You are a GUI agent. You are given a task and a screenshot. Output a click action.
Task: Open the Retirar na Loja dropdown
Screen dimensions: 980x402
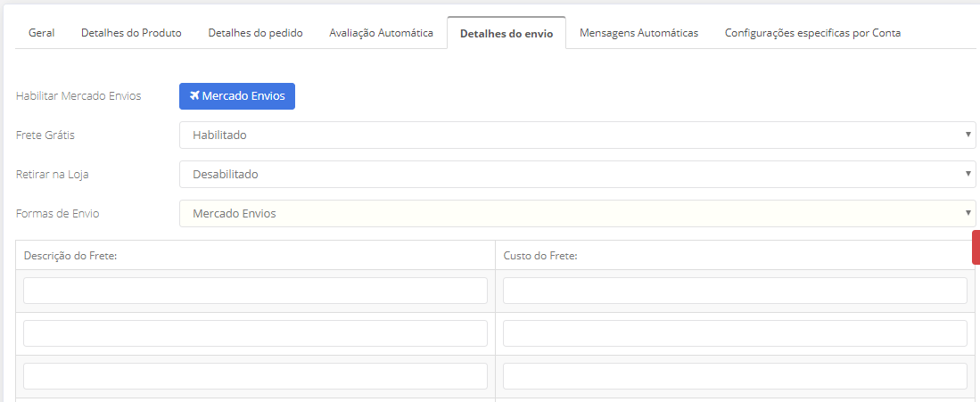577,175
